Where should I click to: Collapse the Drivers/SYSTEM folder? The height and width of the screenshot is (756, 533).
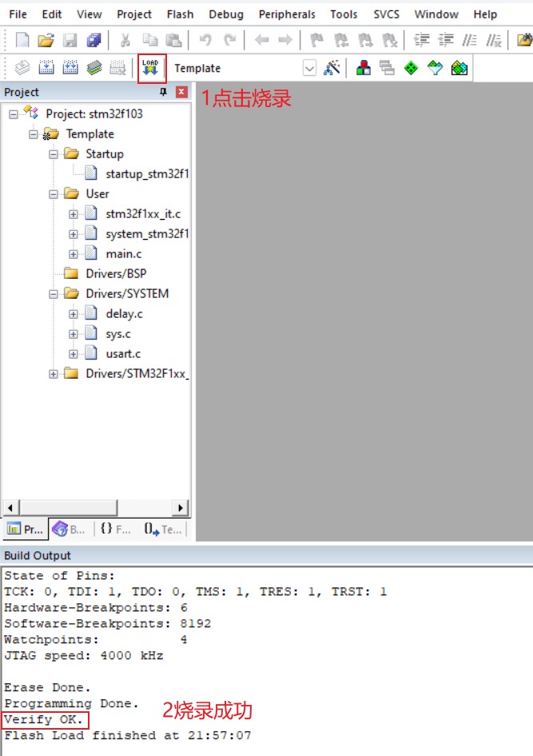54,294
